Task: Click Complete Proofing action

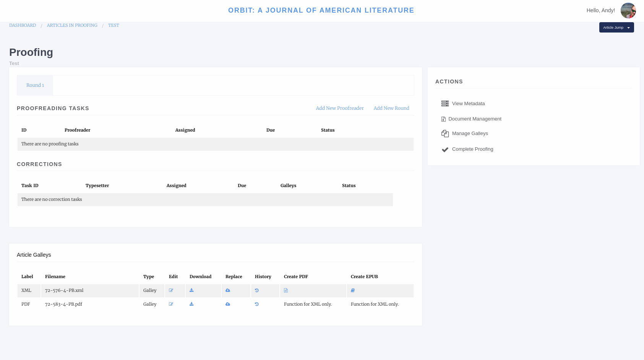Action: [472, 149]
